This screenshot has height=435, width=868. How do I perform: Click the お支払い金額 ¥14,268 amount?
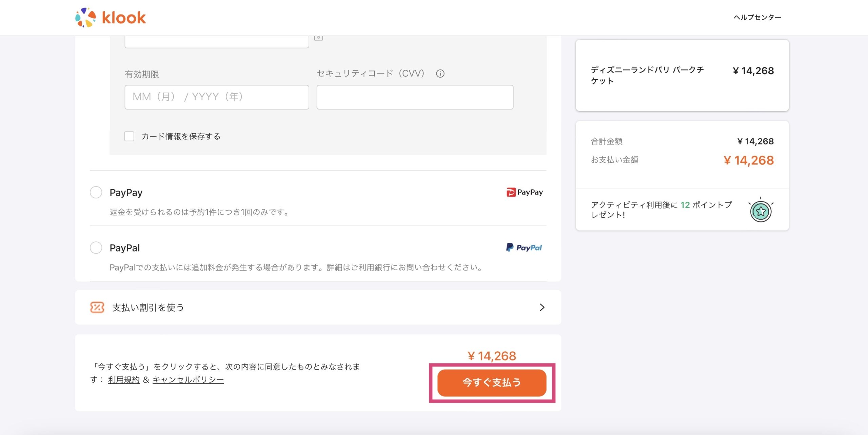[x=749, y=160]
